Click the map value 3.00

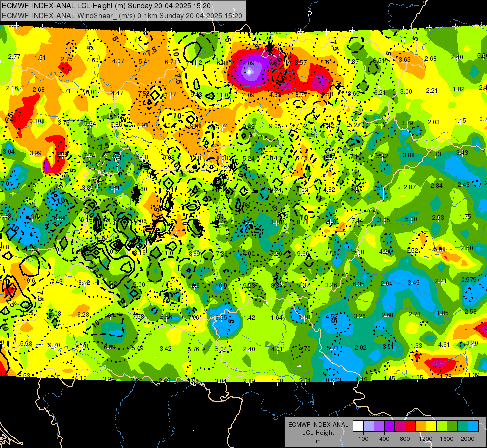(406, 92)
